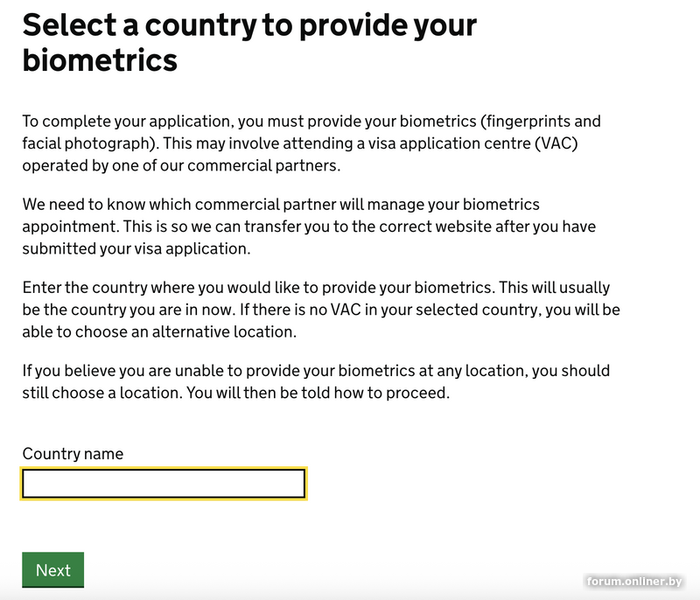Click the word "biometrics" in the heading
700x600 pixels.
coord(100,60)
